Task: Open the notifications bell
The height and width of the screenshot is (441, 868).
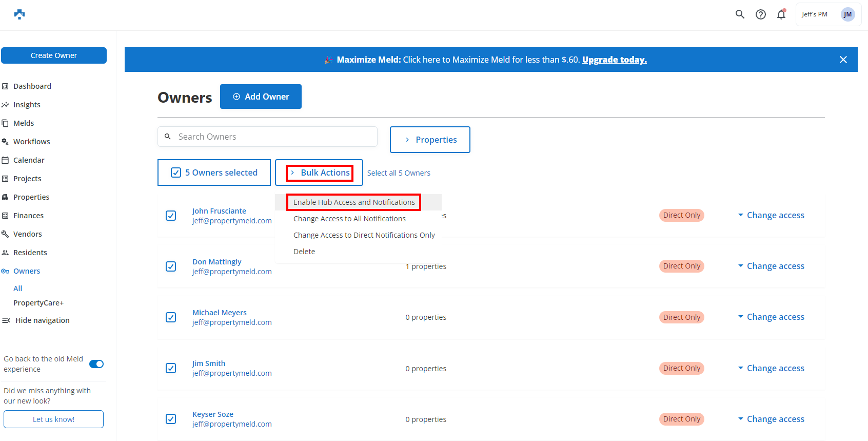Action: [781, 14]
